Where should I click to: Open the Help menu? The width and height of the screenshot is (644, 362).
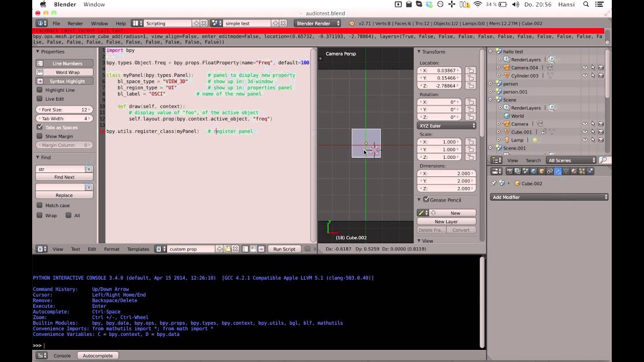tap(121, 23)
